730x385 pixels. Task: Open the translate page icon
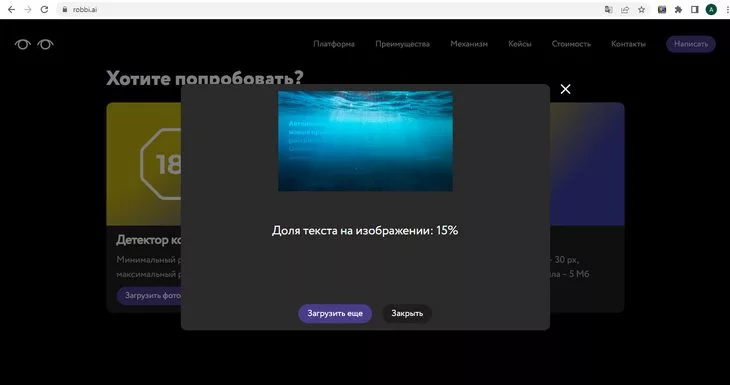608,9
